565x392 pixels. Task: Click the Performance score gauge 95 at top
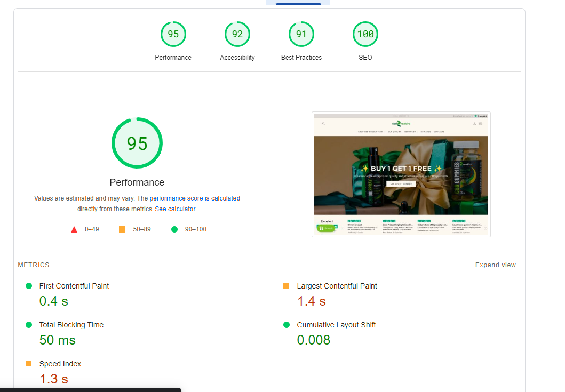(173, 34)
